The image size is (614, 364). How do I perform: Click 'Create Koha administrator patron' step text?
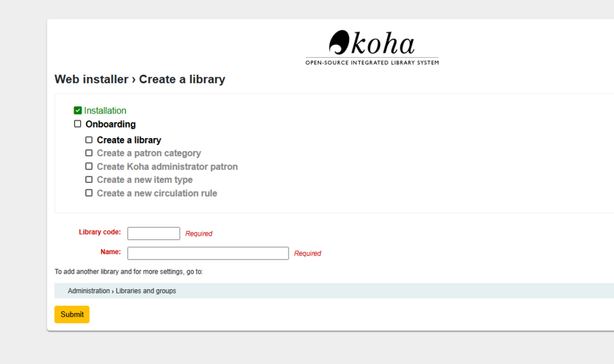167,166
